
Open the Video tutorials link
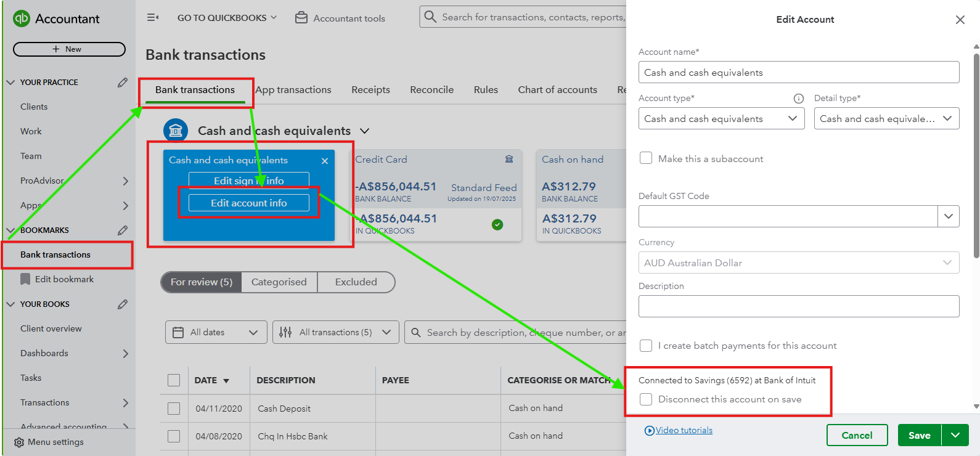(x=684, y=430)
